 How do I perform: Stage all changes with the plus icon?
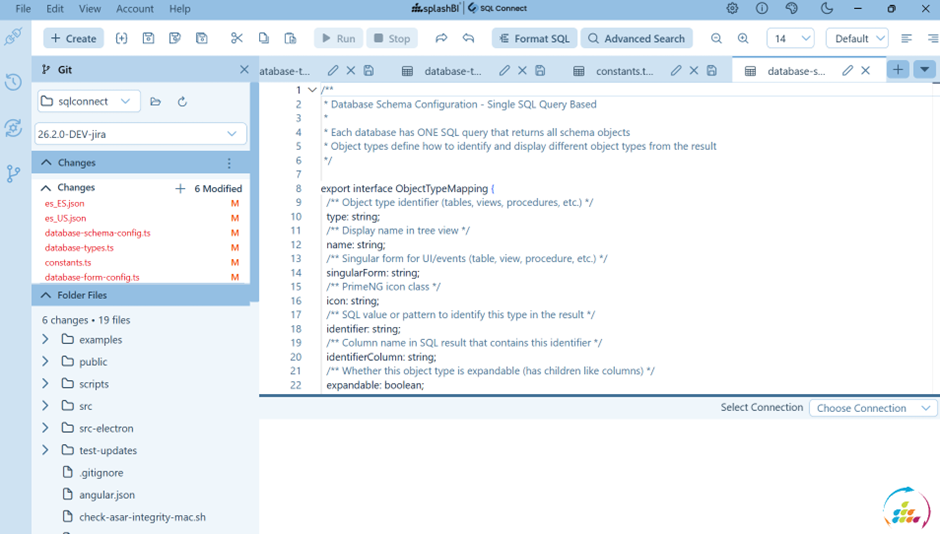click(x=180, y=188)
